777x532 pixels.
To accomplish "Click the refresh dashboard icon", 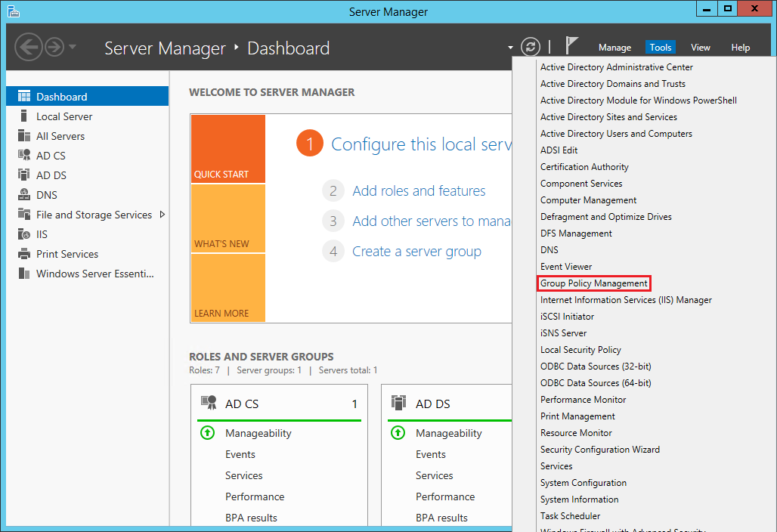I will [531, 47].
